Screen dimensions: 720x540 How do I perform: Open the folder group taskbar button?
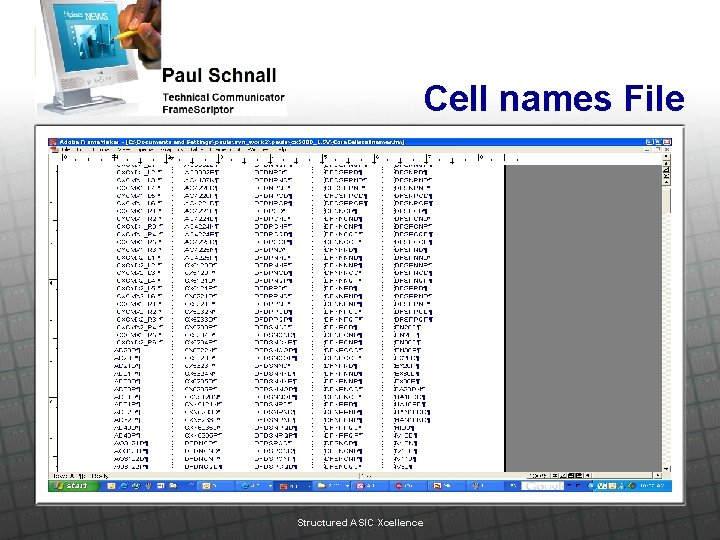[333, 486]
